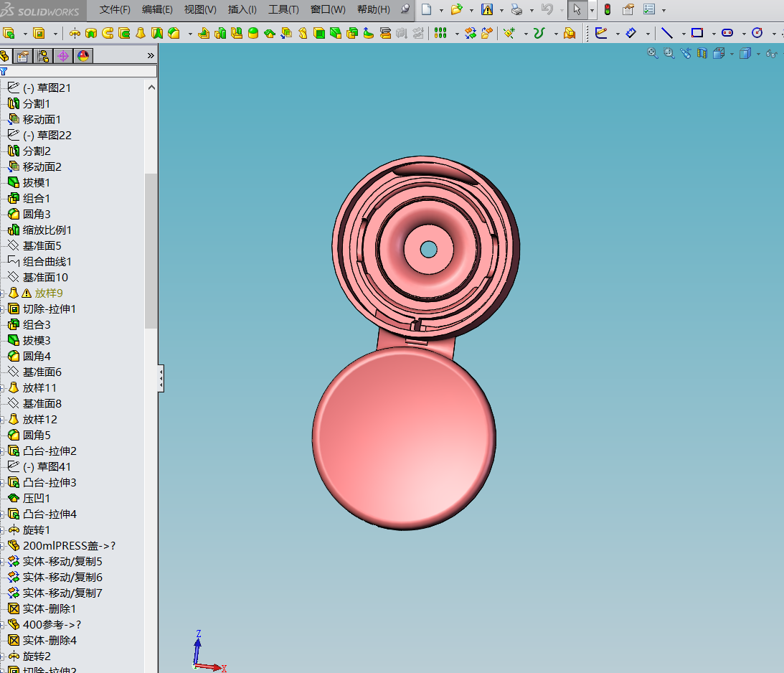Click the Zoom to Fit icon
Screen dimensions: 784x673
(652, 53)
